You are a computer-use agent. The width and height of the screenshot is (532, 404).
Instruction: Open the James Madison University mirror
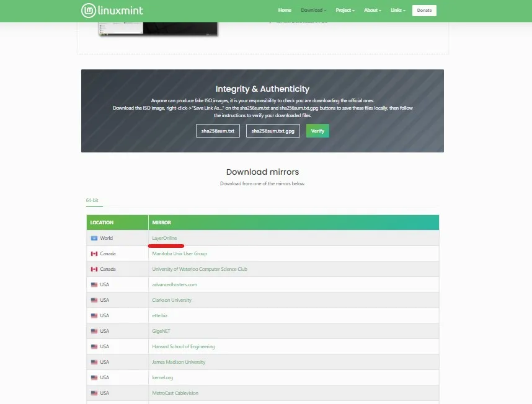point(179,362)
